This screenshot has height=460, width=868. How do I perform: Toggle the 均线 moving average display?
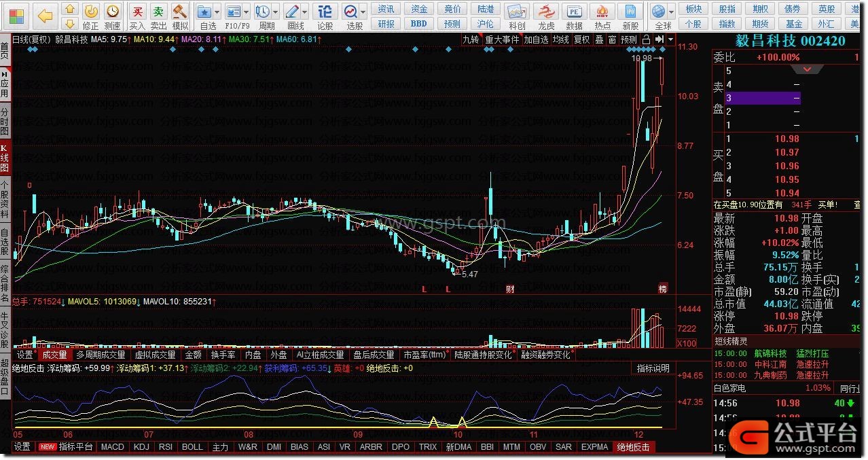click(561, 39)
